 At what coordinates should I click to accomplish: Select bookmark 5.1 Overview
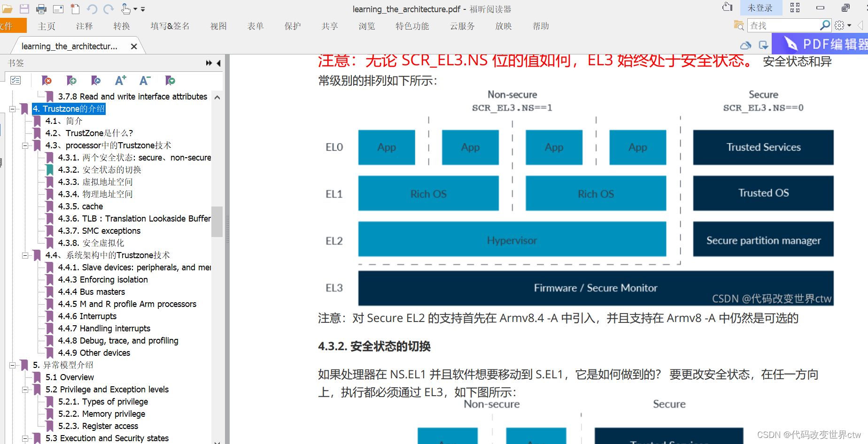[70, 377]
